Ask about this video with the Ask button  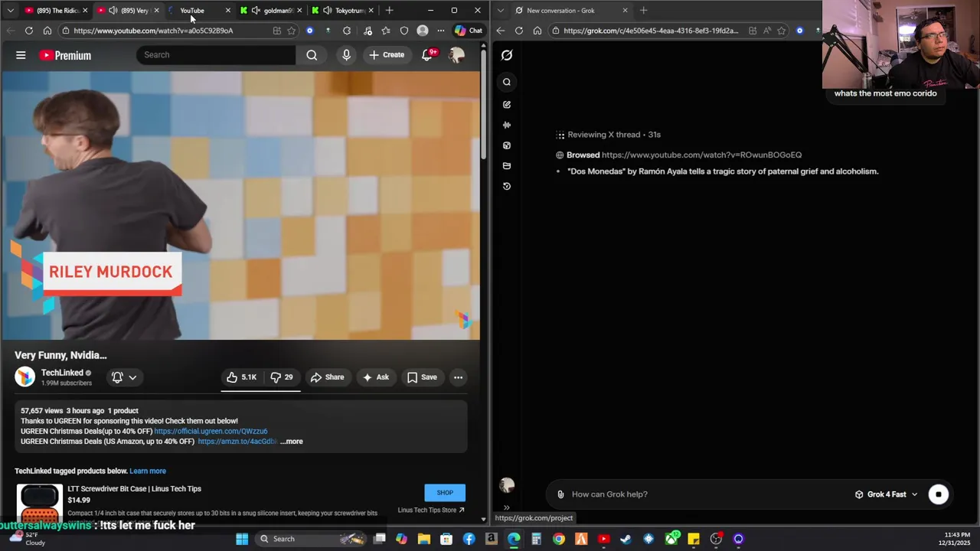tap(376, 377)
